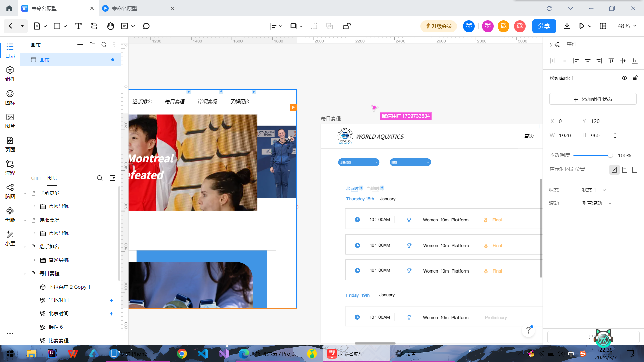
Task: Collapse the 每日赛程 layer tree
Action: (25, 274)
